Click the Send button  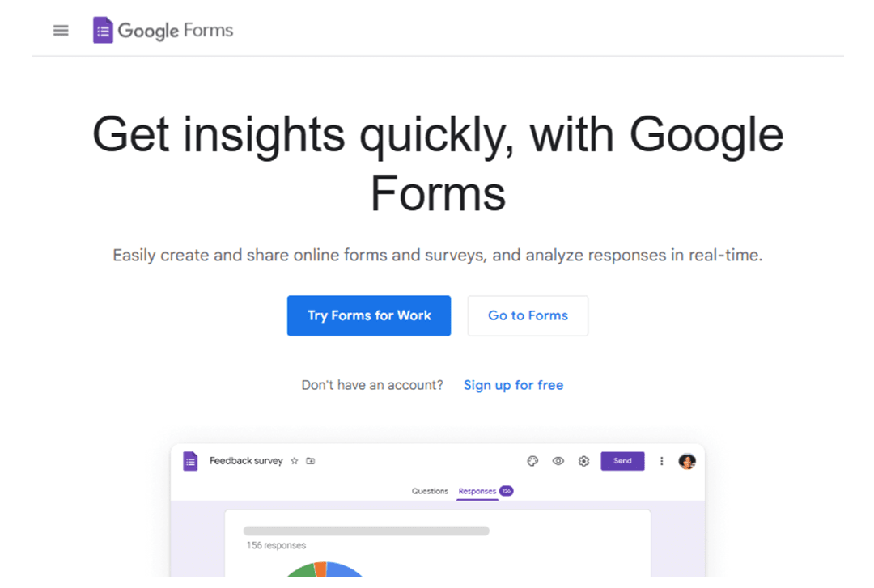point(622,460)
